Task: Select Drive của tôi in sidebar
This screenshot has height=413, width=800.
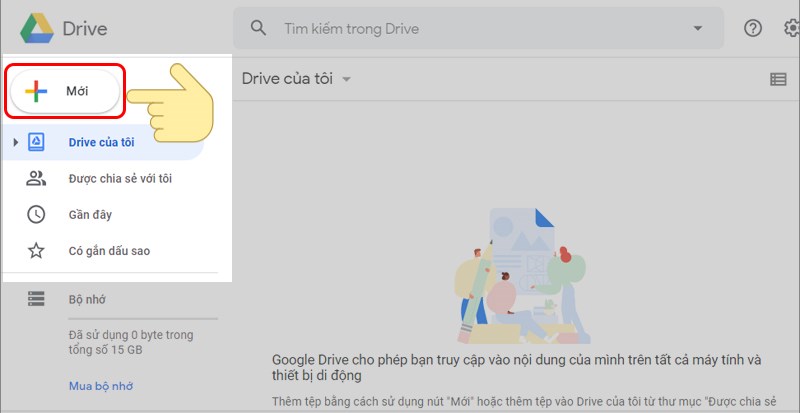Action: click(102, 142)
